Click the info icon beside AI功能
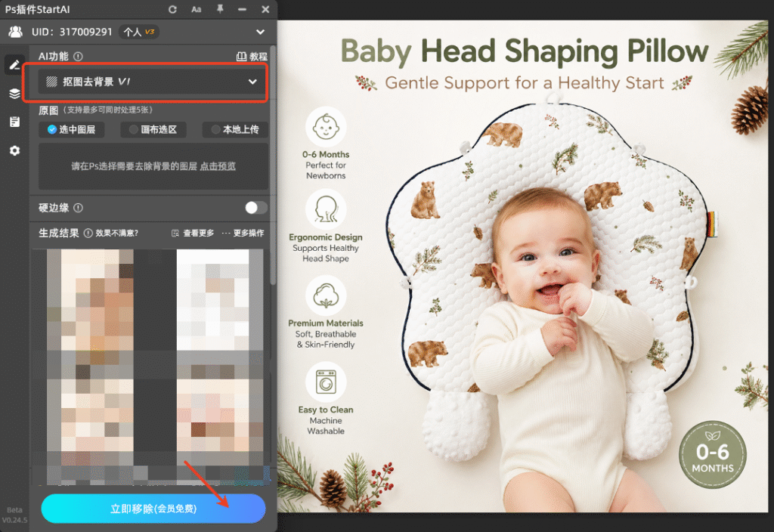 (x=78, y=56)
